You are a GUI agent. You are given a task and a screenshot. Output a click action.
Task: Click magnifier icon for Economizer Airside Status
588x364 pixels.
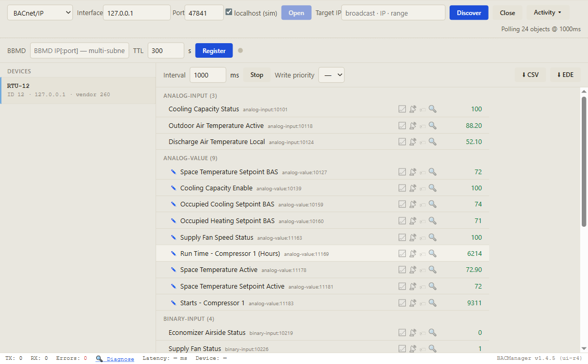432,332
